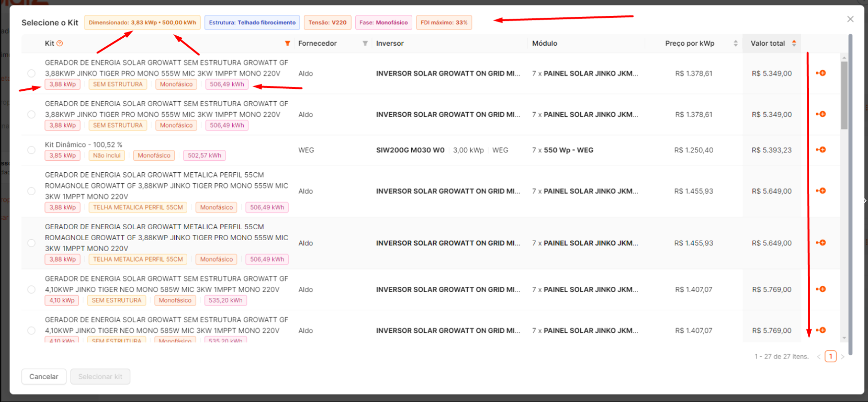Image resolution: width=868 pixels, height=402 pixels.
Task: Go to next page arrow in pagination
Action: [x=843, y=357]
